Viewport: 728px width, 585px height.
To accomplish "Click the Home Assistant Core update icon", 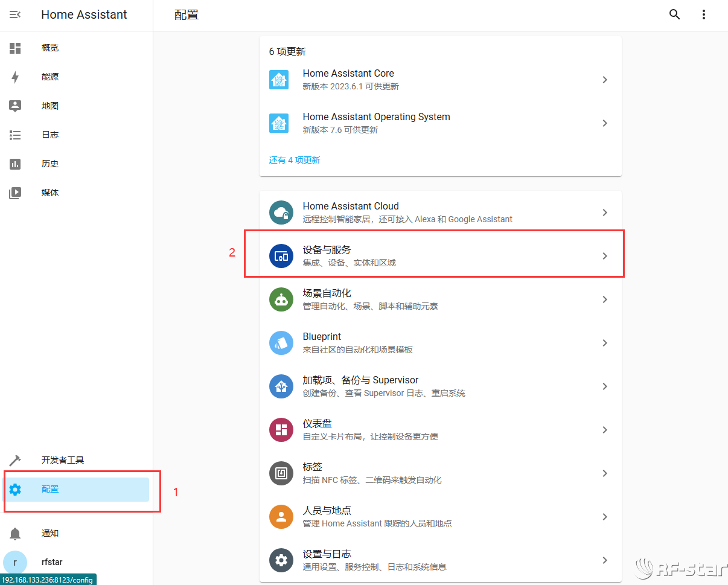I will click(x=279, y=80).
